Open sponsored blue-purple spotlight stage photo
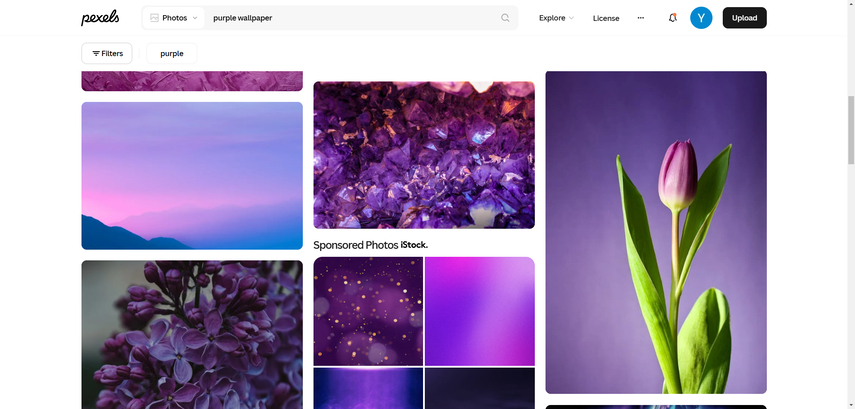Viewport: 855px width, 409px height. pos(368,388)
